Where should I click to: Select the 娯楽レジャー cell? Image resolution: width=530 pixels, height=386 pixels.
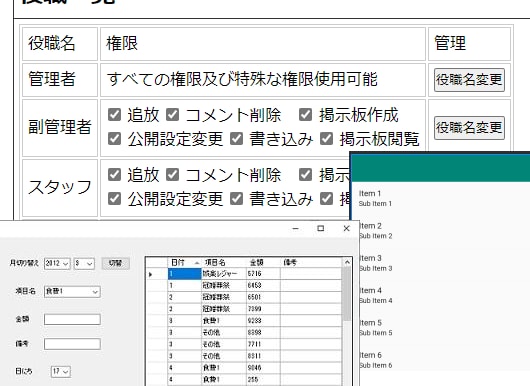coord(224,274)
